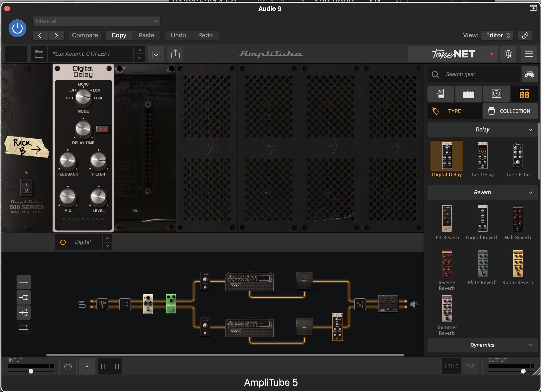This screenshot has width=541, height=392.
Task: Toggle the BPM sync button on Digital Delay
Action: pyautogui.click(x=103, y=129)
